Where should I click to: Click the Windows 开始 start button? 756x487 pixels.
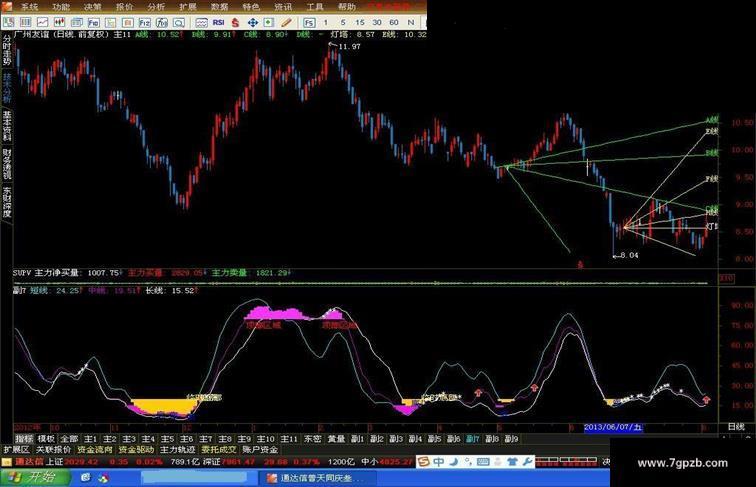point(35,477)
